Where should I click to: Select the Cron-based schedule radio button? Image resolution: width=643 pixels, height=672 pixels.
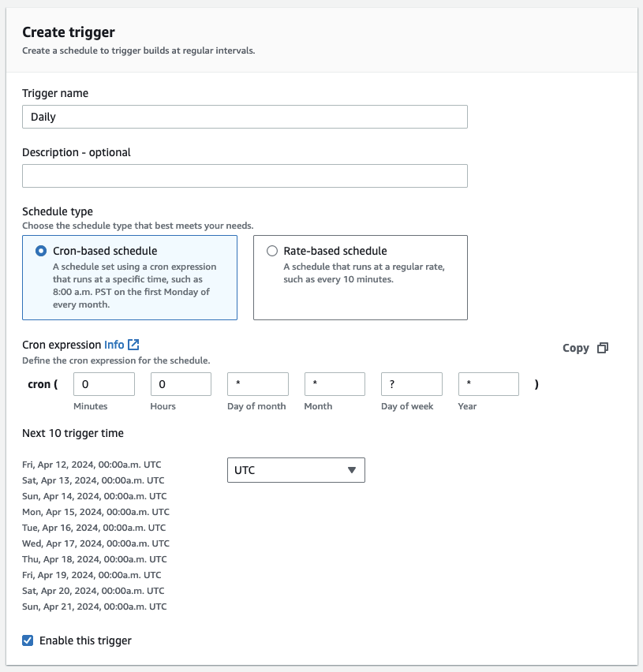[41, 251]
